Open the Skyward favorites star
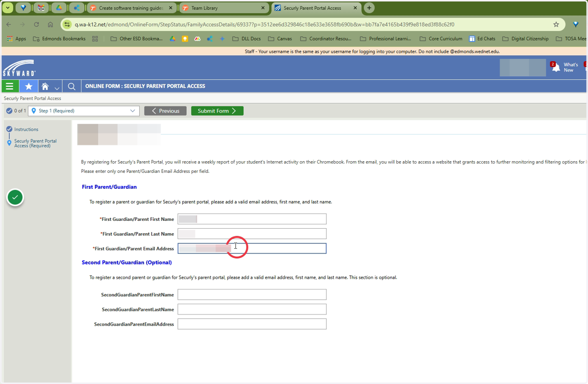The height and width of the screenshot is (384, 588). 29,86
